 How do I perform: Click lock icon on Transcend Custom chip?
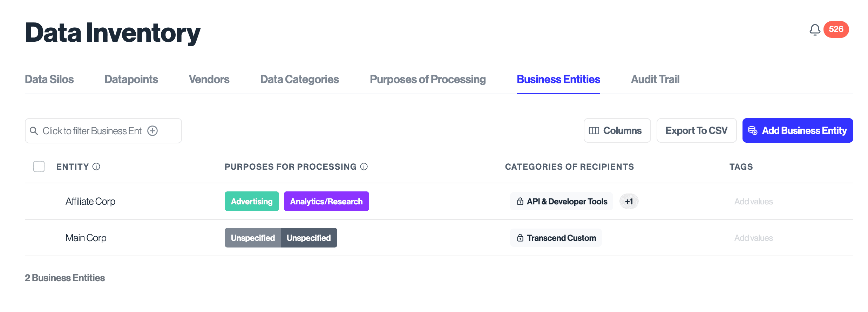coord(520,238)
